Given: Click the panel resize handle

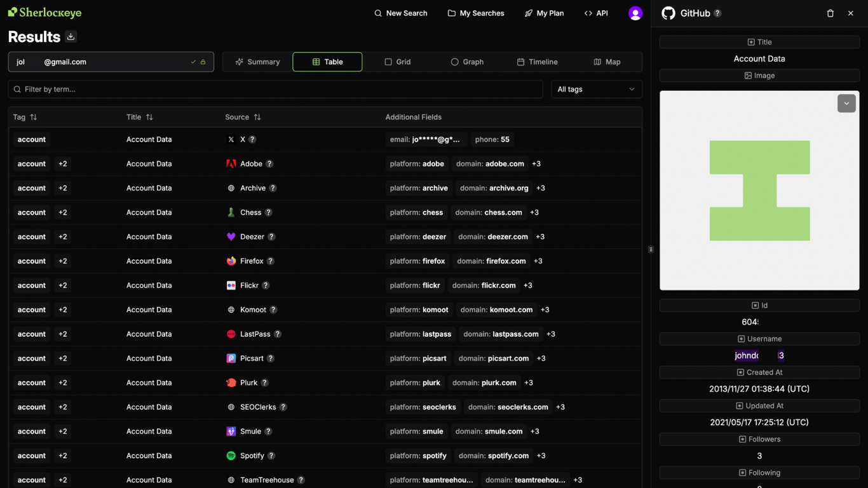Looking at the screenshot, I should pos(651,249).
